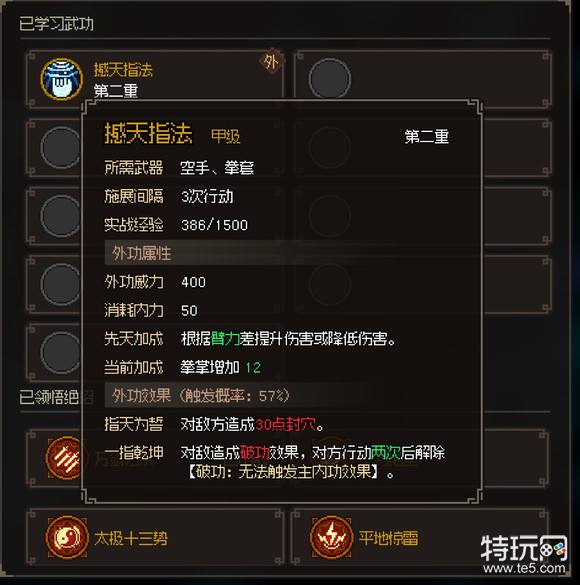Click the 甲级 grade label in tooltip
Image resolution: width=580 pixels, height=585 pixels.
(226, 137)
